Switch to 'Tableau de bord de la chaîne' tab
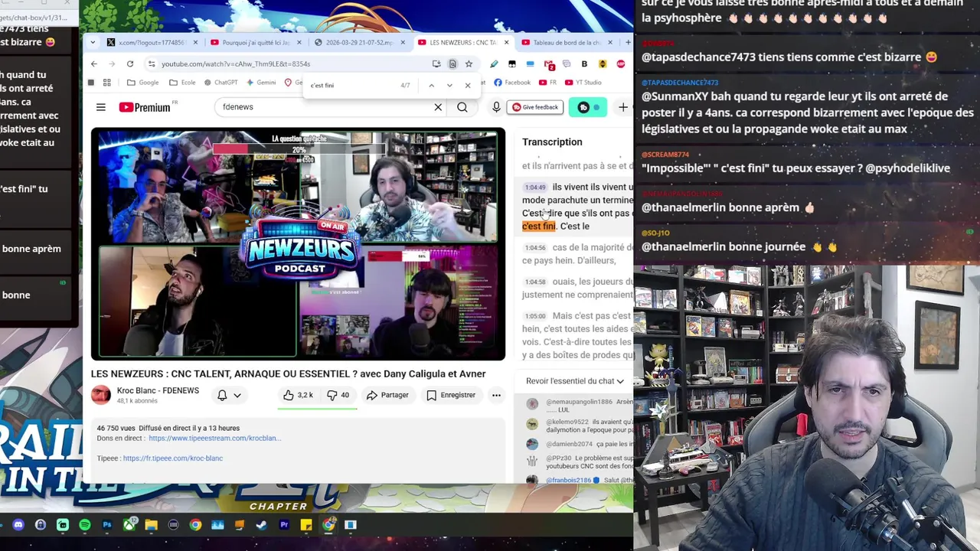Screen dimensions: 980x551 [x=567, y=42]
